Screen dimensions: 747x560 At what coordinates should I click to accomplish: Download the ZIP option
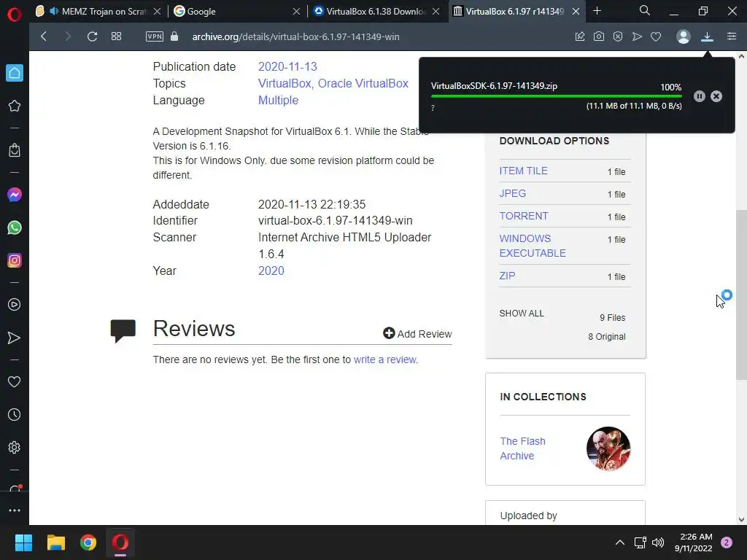coord(507,276)
